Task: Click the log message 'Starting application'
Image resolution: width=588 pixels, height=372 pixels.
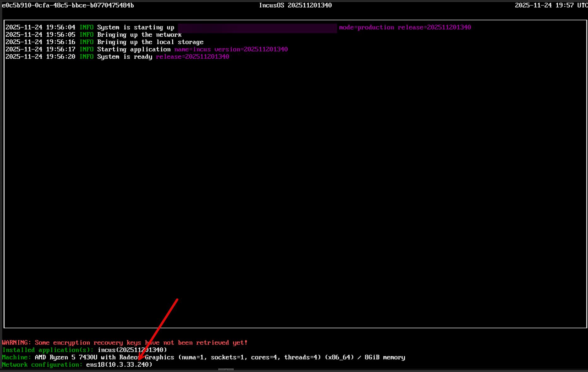Action: (x=134, y=49)
